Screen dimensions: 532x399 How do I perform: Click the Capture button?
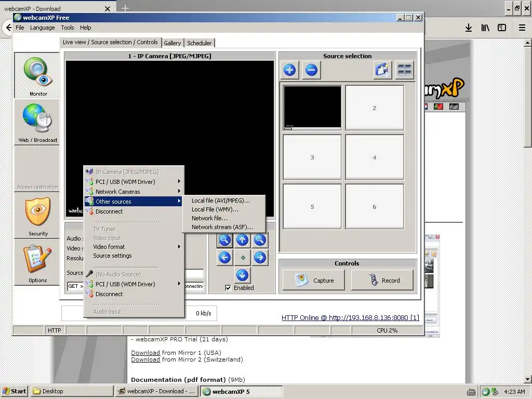(x=313, y=280)
